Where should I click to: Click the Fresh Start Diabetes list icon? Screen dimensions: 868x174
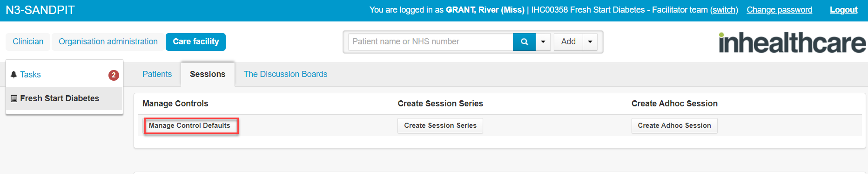pos(14,98)
